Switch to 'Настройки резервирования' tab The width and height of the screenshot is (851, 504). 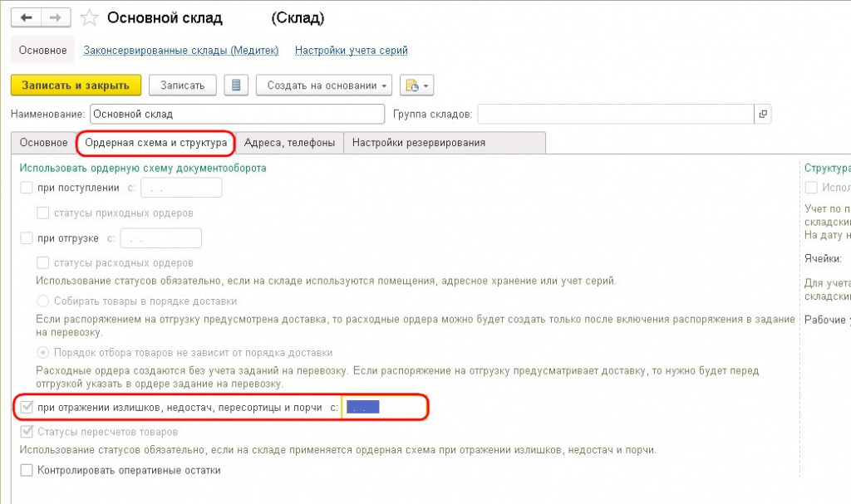419,143
